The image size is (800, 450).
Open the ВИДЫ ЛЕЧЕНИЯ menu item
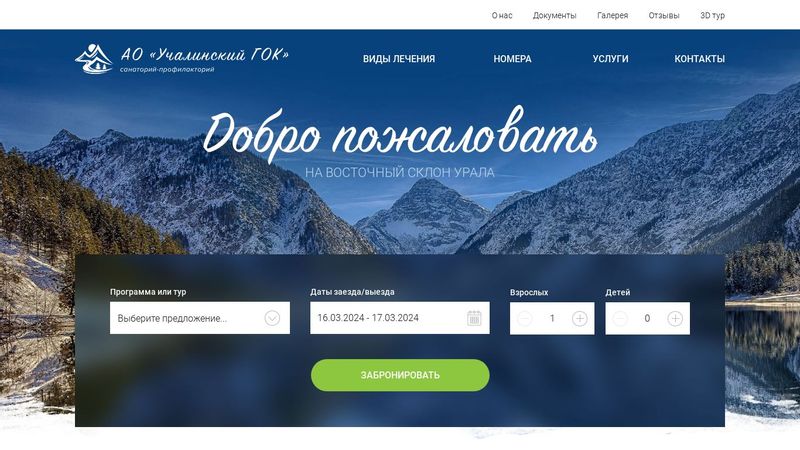click(399, 59)
